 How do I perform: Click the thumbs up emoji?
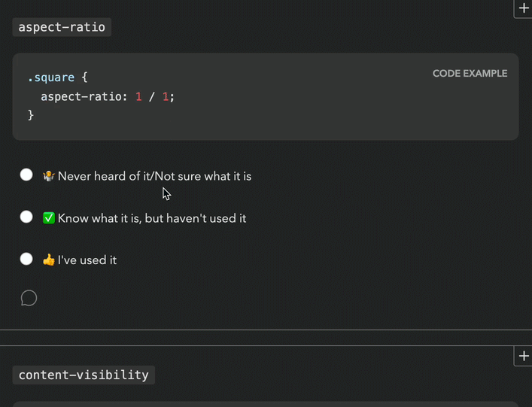(x=49, y=260)
